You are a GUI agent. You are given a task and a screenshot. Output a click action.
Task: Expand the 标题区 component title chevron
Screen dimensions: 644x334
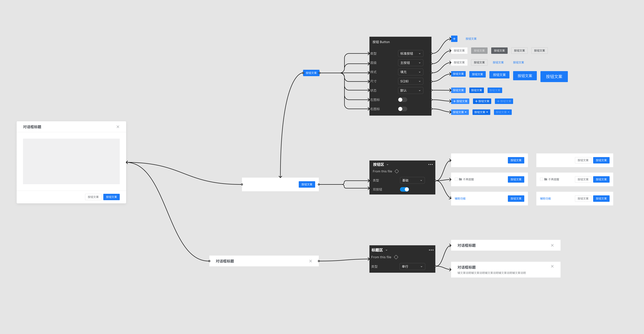387,250
